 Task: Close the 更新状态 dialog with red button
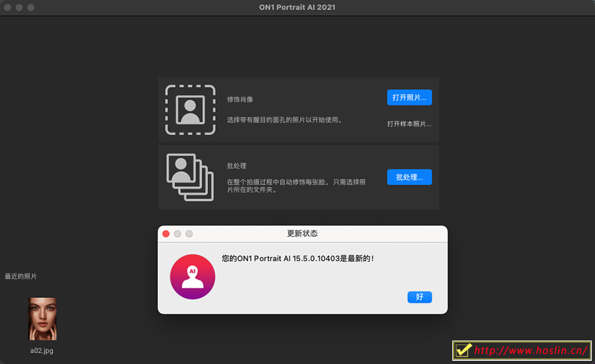click(166, 233)
